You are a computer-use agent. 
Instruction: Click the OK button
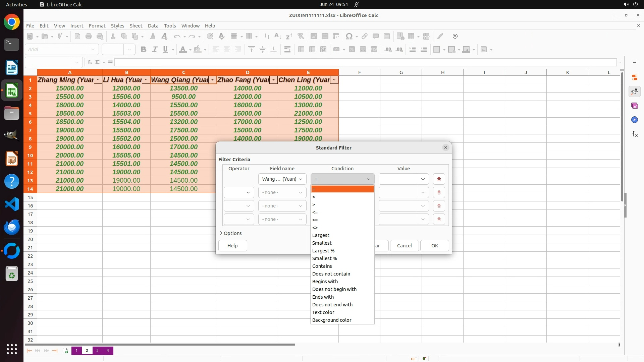[x=434, y=246]
